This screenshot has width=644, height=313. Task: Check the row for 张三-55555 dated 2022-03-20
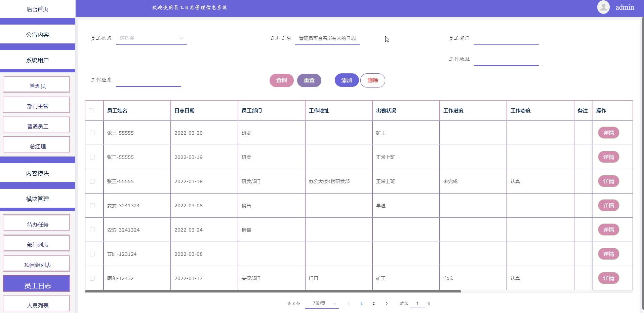tap(92, 133)
